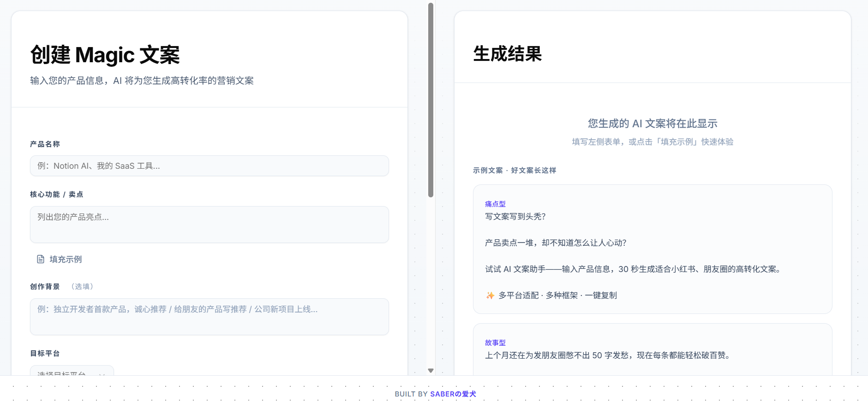Click the scroll-down arrow of the form panel
Screen dimensions: 868x408
pyautogui.click(x=431, y=370)
